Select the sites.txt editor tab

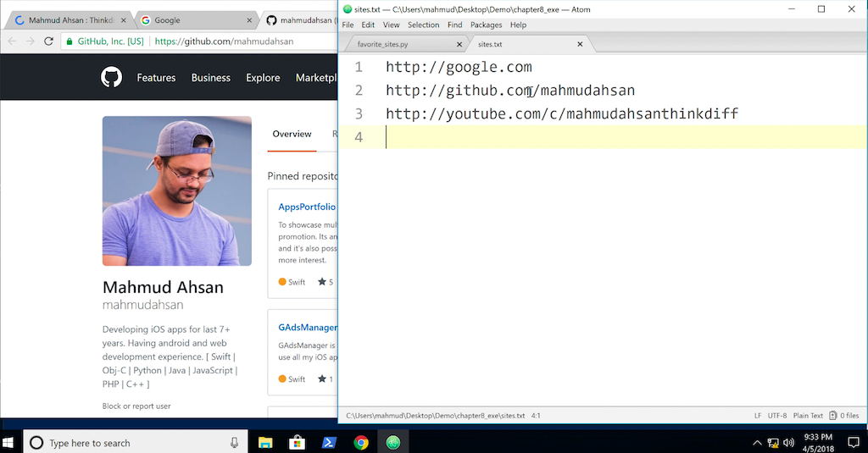(x=529, y=44)
